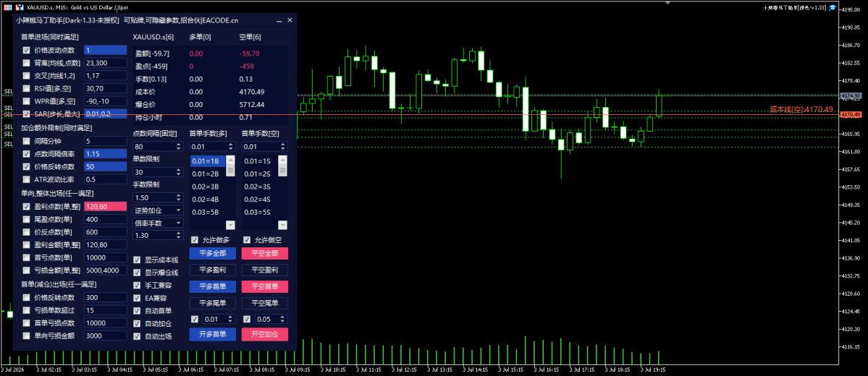Disable 自动加仓 checkbox
The width and height of the screenshot is (868, 376).
138,323
